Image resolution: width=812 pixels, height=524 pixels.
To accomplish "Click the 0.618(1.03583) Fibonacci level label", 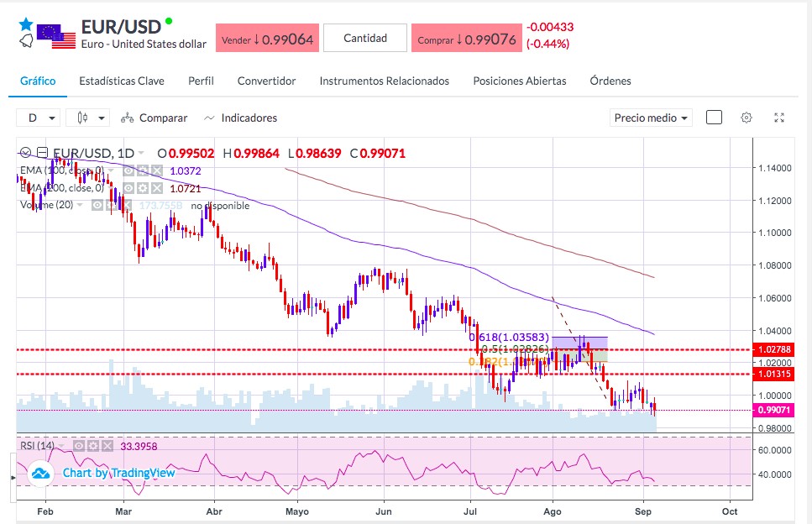I will pos(509,338).
